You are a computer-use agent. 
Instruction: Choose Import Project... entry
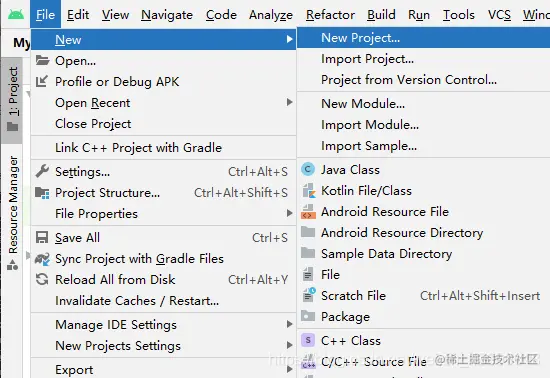pyautogui.click(x=423, y=59)
